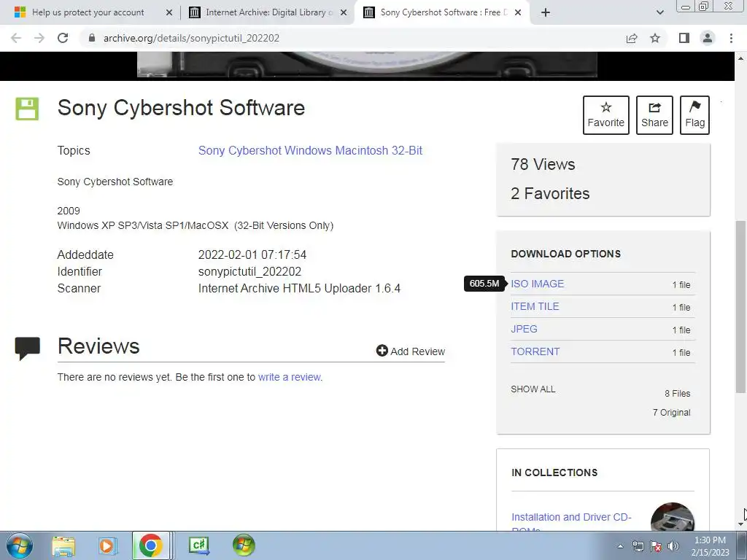The width and height of the screenshot is (747, 560).
Task: Open the Sony Cybershot Windows Macintosh 32-Bit topic link
Action: tap(310, 150)
